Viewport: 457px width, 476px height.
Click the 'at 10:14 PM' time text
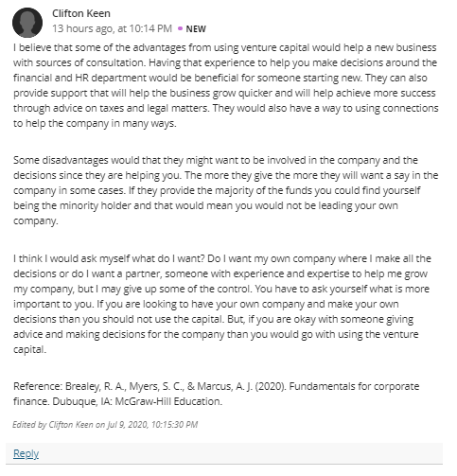point(145,28)
